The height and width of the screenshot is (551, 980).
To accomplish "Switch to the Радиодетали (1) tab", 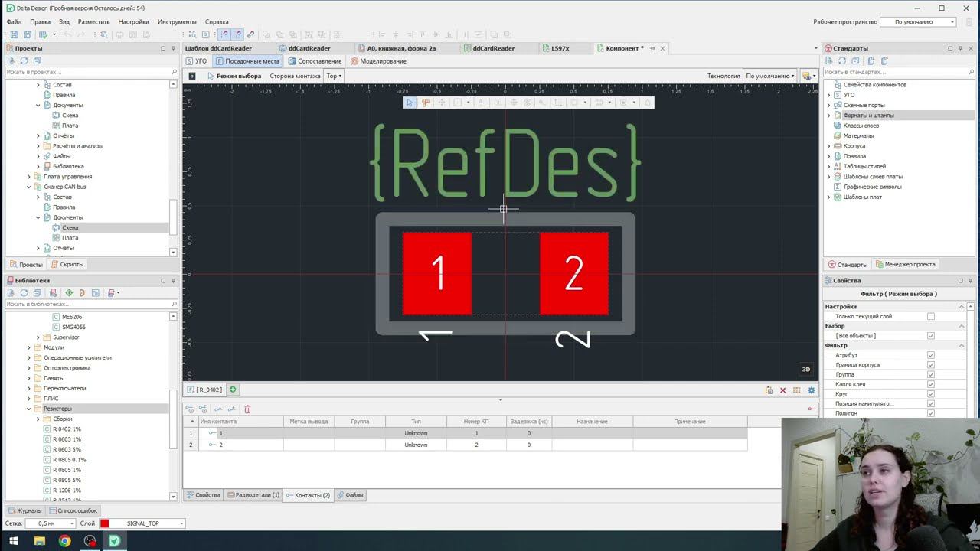I will pyautogui.click(x=253, y=495).
